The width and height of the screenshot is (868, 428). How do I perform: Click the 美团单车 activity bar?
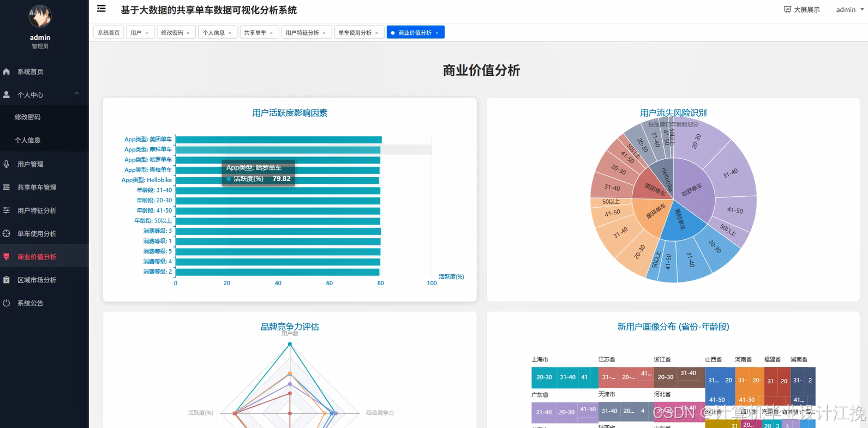278,140
